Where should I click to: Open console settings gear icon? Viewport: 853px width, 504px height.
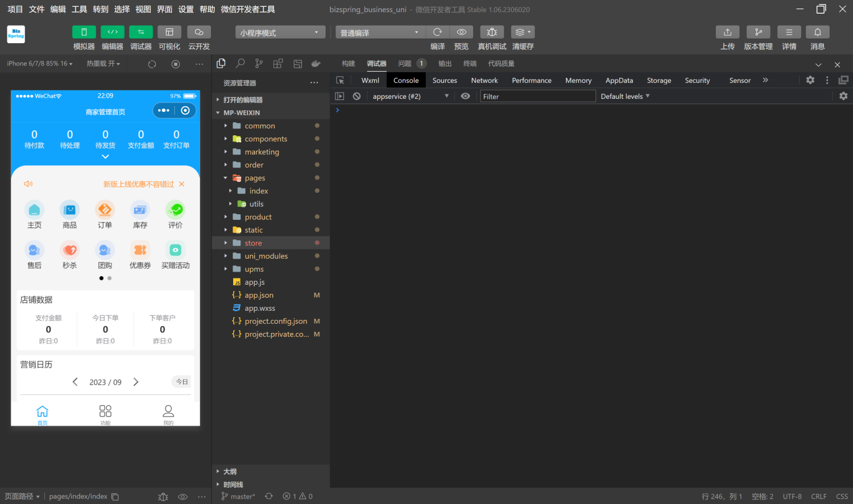[x=843, y=96]
